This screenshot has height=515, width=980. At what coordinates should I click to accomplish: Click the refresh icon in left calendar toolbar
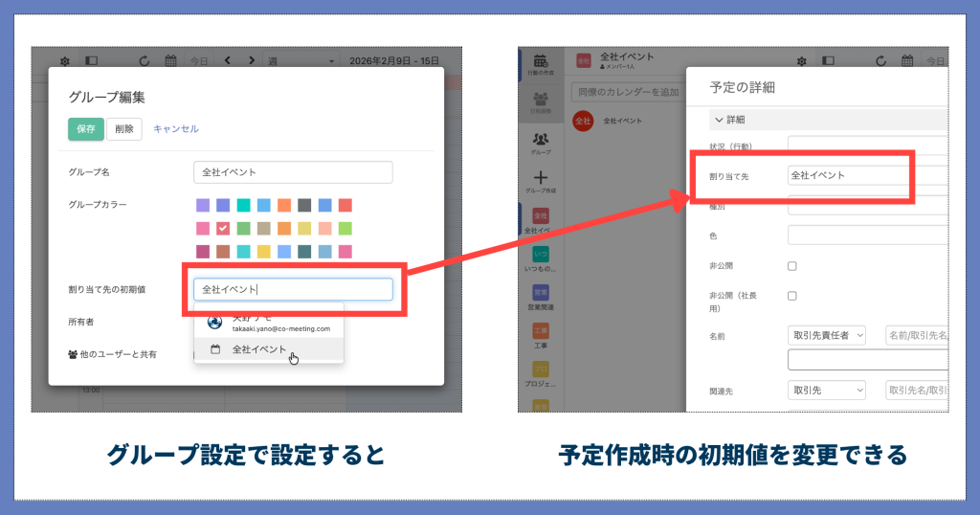144,60
